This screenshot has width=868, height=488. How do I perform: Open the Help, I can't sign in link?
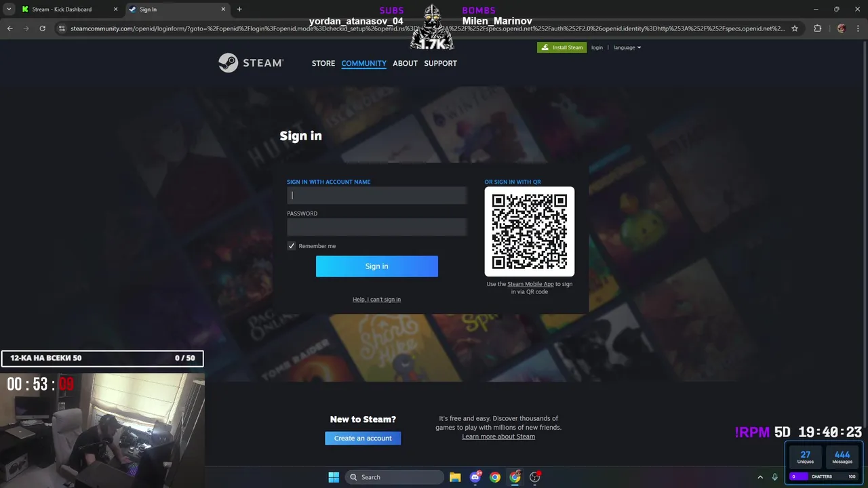(376, 299)
